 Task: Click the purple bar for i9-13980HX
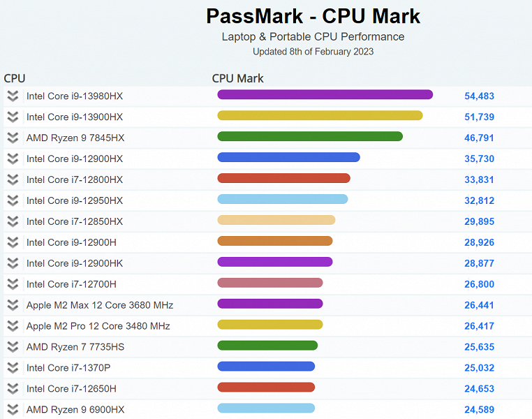click(325, 95)
